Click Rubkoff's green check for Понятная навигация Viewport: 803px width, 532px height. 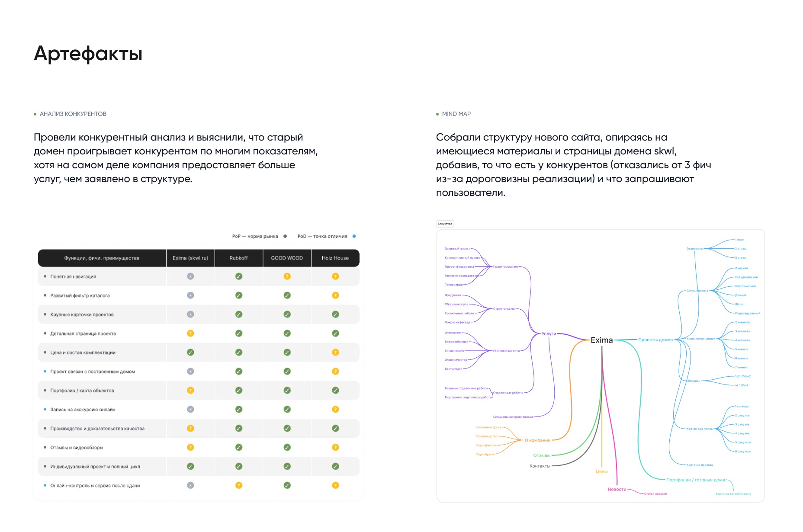(239, 276)
